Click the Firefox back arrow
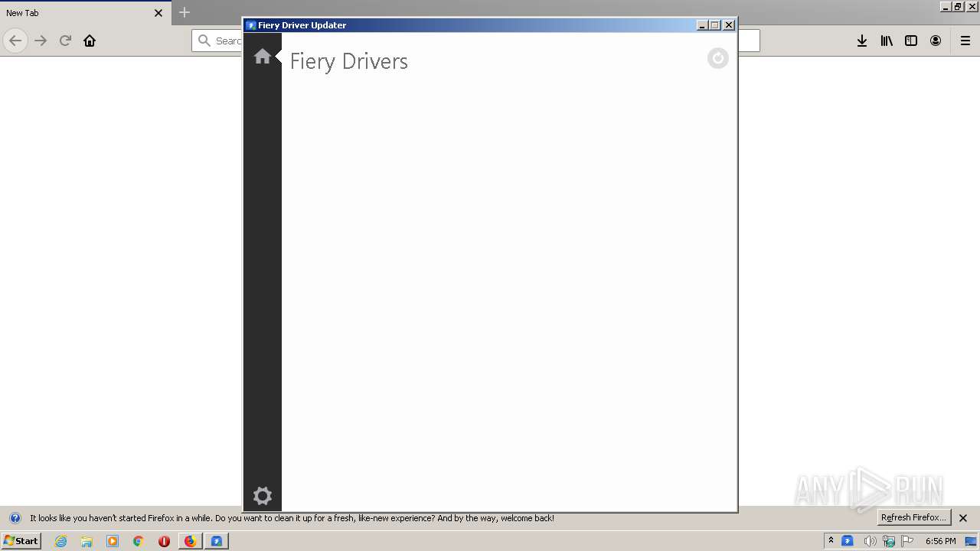 pos(15,41)
